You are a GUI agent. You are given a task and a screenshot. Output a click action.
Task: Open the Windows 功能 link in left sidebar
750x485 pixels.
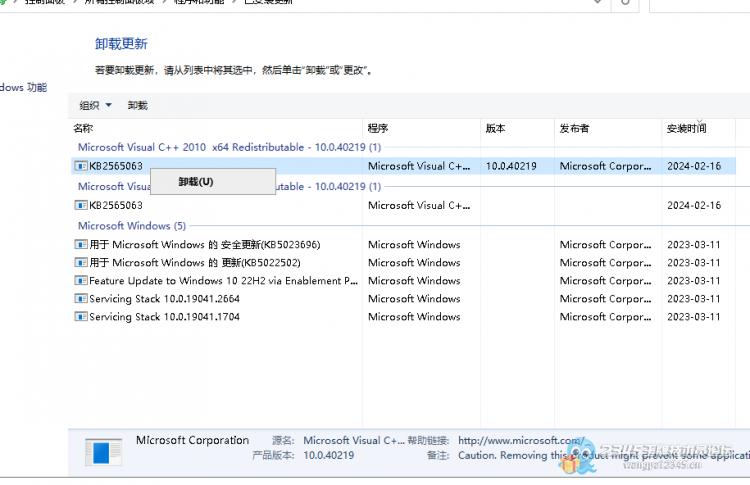tap(23, 88)
